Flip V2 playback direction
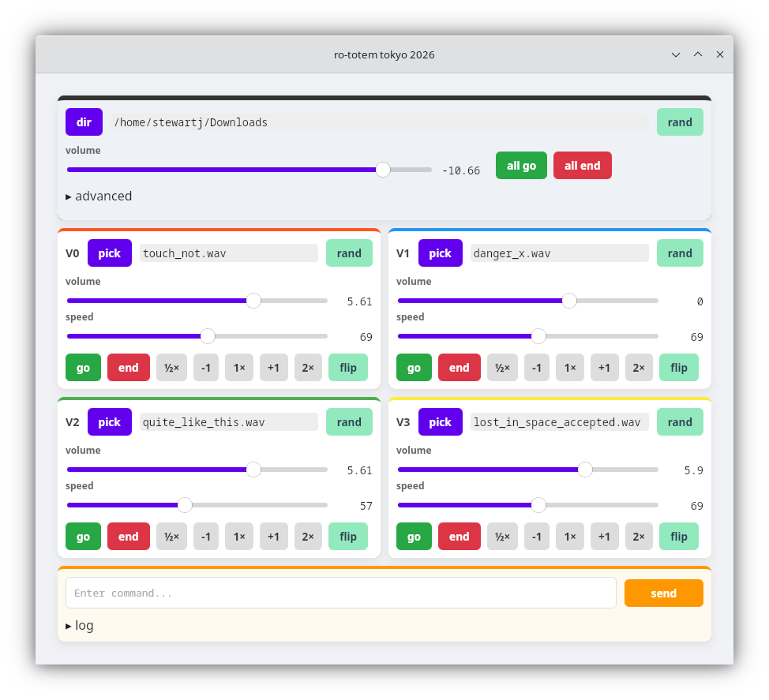Screen dimensions: 769x700 (x=348, y=537)
